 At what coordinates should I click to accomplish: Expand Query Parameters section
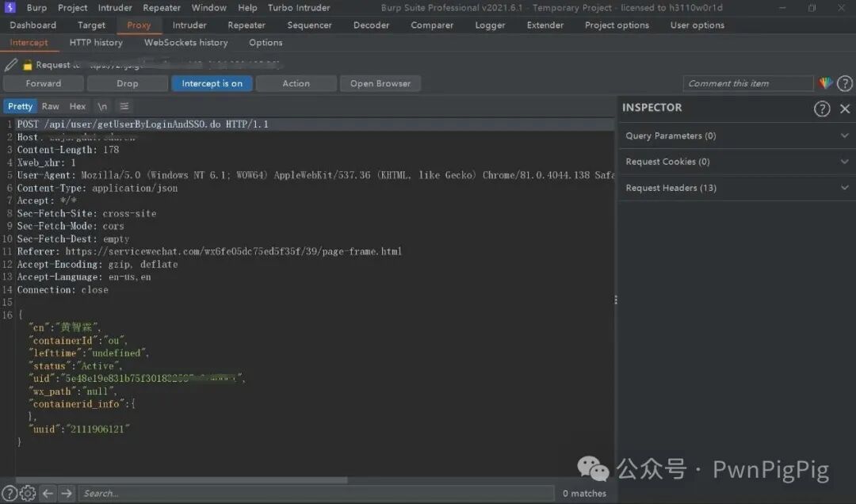click(737, 136)
